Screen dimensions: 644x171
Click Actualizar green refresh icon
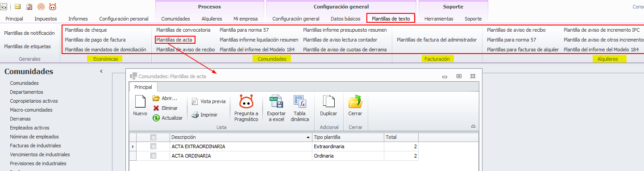156,118
